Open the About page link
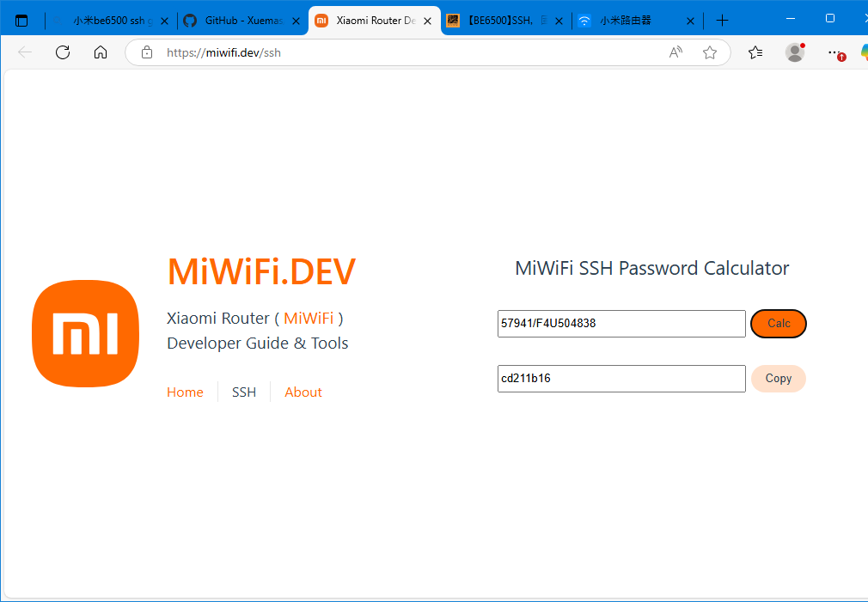 click(303, 392)
